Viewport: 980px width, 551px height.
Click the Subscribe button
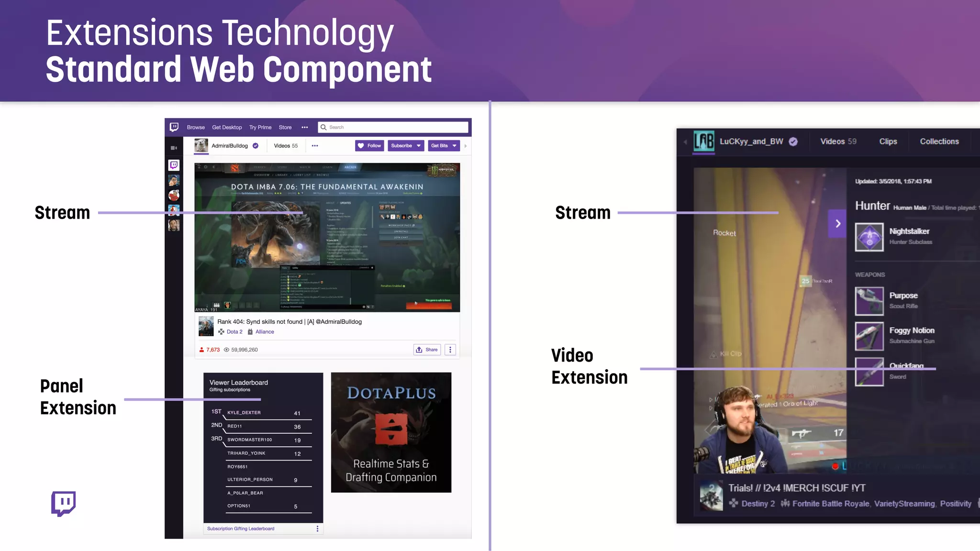401,146
